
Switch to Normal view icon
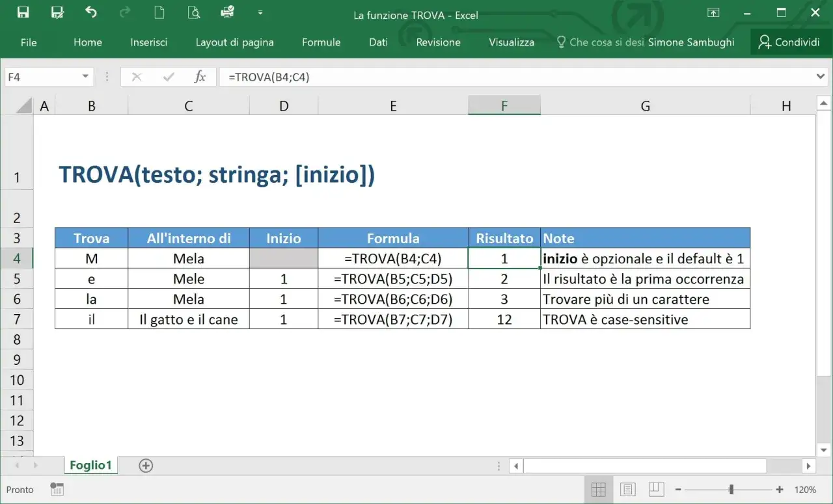coord(599,489)
